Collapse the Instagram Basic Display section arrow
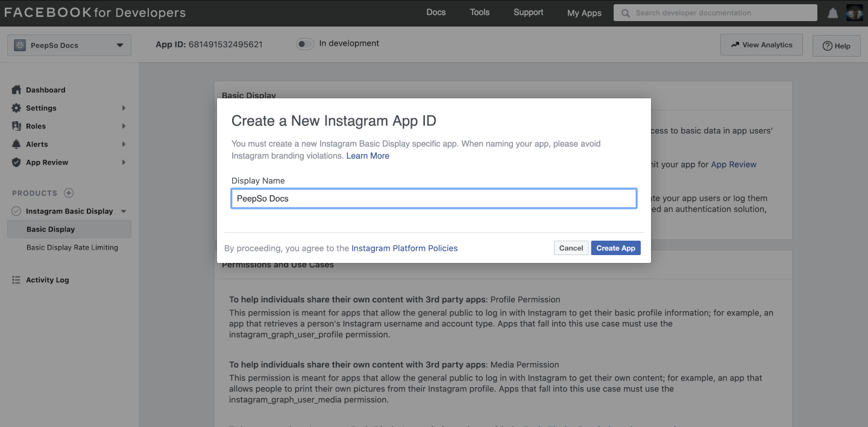Image resolution: width=868 pixels, height=427 pixels. tap(124, 211)
